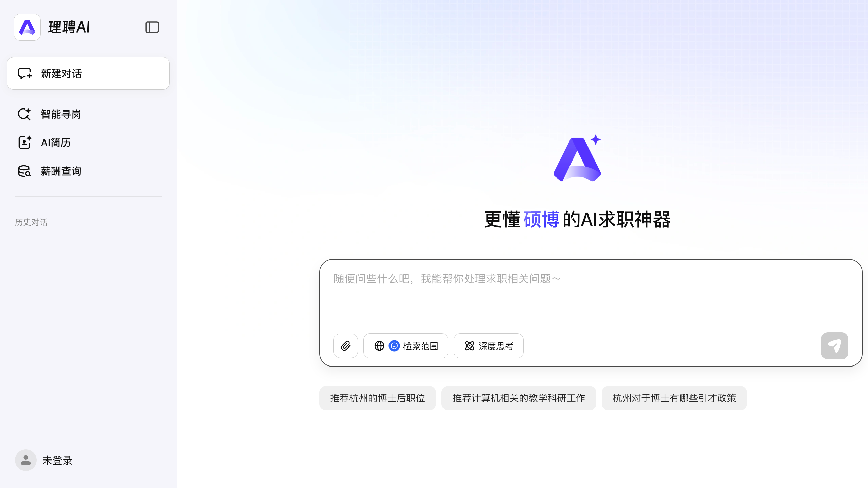Click the AI简历 resume icon
The width and height of the screenshot is (868, 488).
(24, 143)
